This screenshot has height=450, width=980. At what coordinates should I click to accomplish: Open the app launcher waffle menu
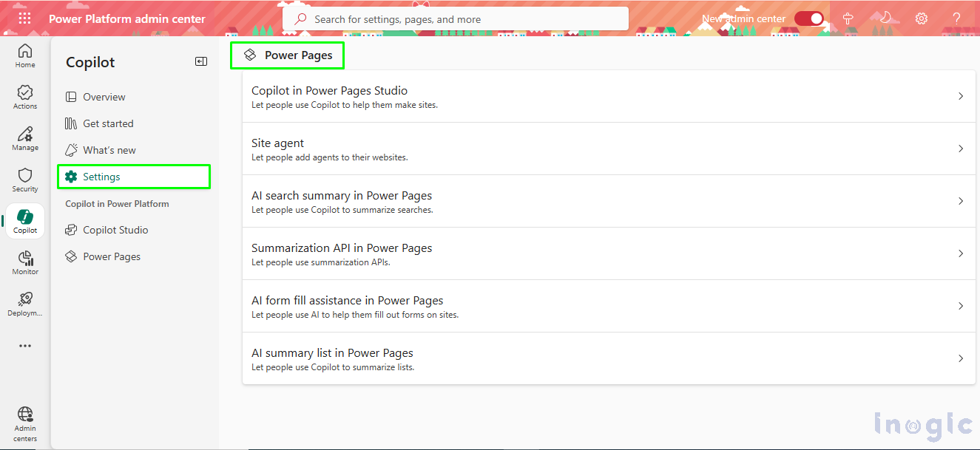pos(24,18)
